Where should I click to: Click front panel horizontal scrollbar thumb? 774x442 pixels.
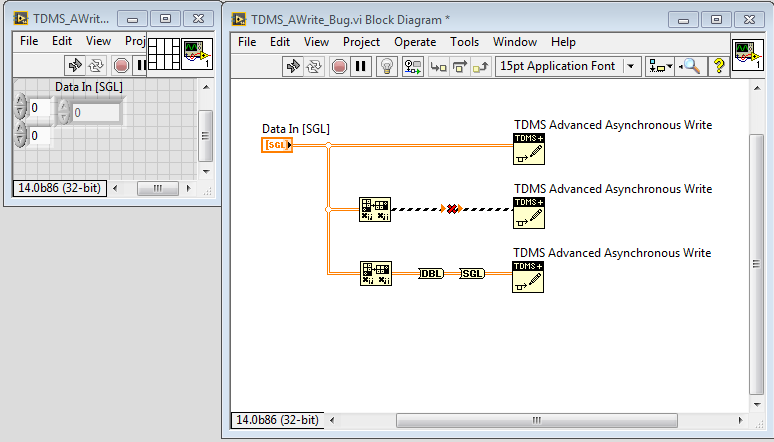point(157,188)
